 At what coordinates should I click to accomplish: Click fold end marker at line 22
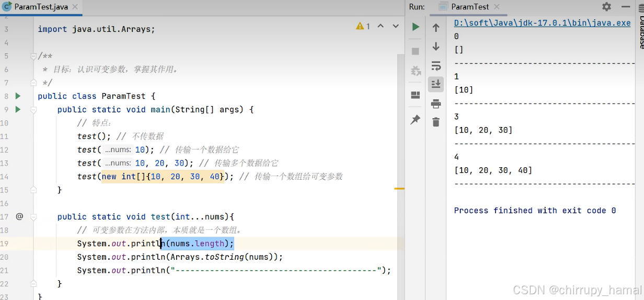[33, 283]
